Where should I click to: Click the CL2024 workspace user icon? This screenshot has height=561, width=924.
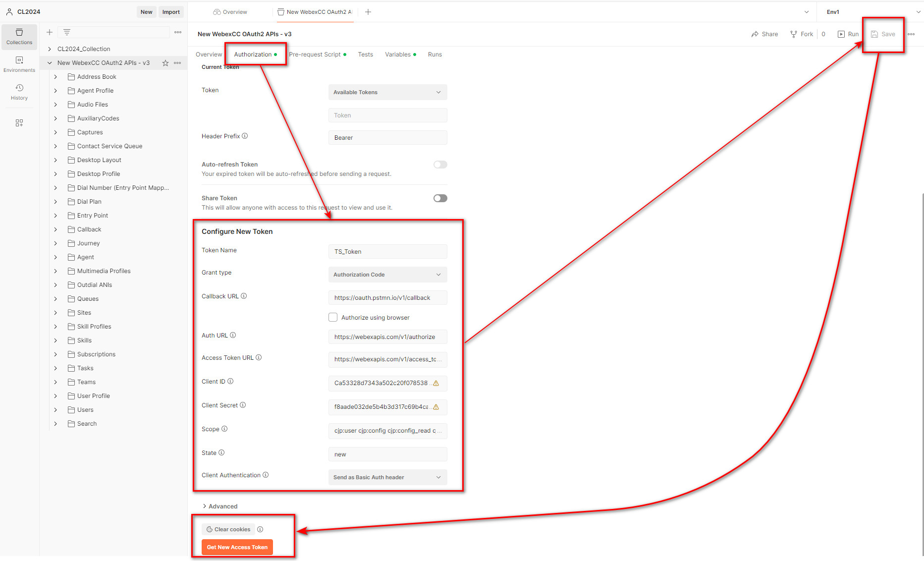pyautogui.click(x=9, y=12)
